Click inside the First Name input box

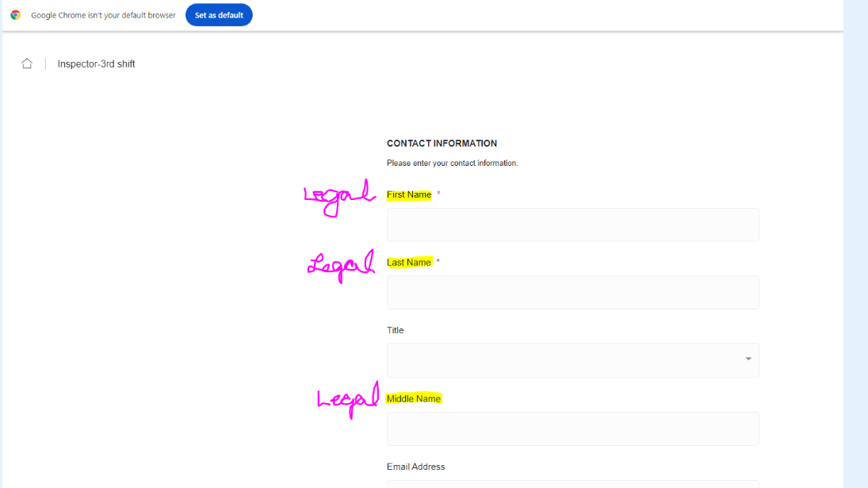[x=572, y=225]
